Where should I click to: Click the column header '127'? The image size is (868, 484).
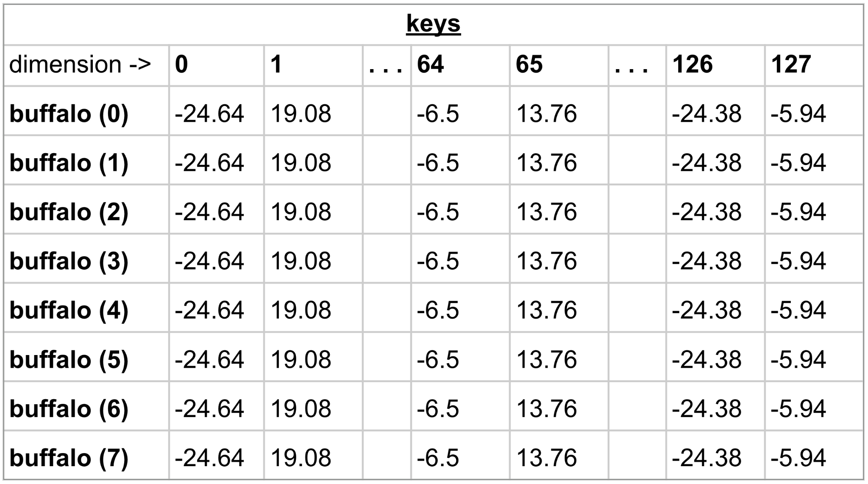click(x=791, y=65)
